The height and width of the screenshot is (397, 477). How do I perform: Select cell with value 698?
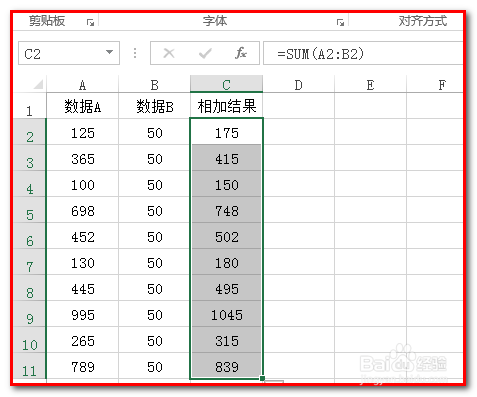82,210
